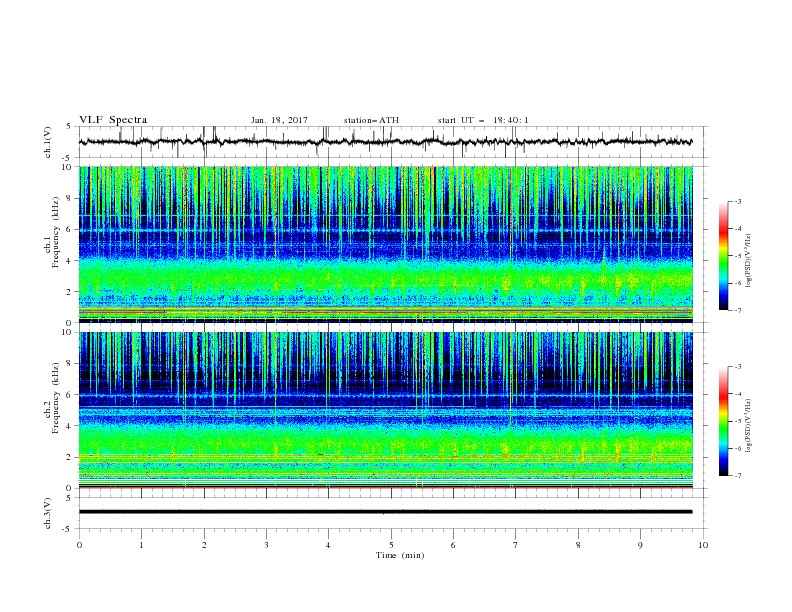Click the "ch.1(V)" waveform axis label
Screen dimensions: 792x612
(48, 142)
